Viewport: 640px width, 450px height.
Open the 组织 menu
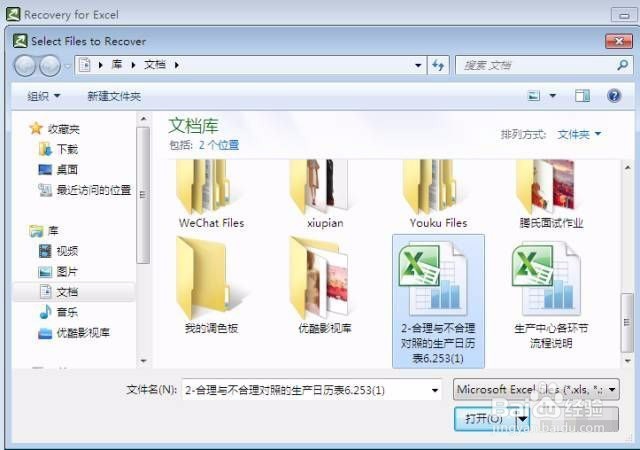tap(44, 96)
